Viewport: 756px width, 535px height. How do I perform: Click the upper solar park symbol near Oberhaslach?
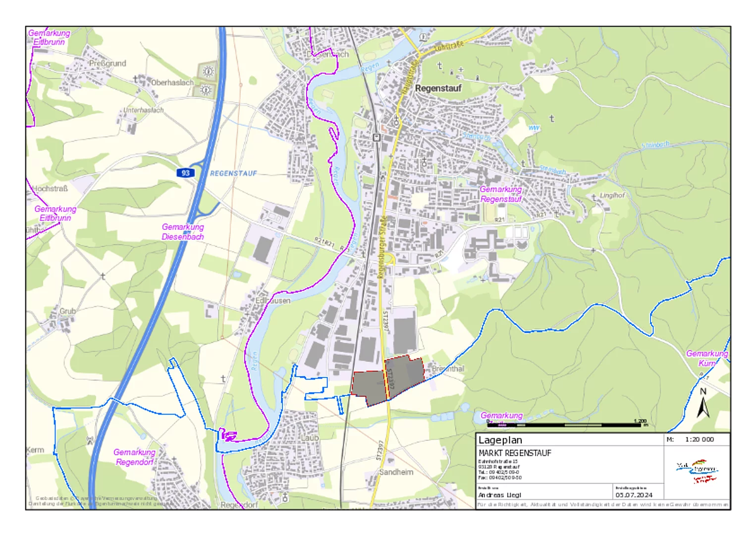(x=208, y=71)
